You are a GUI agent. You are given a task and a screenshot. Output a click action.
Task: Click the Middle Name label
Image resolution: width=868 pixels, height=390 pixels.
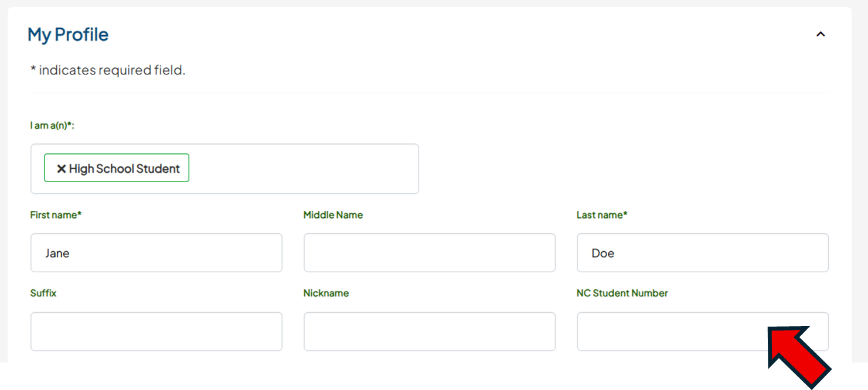332,215
